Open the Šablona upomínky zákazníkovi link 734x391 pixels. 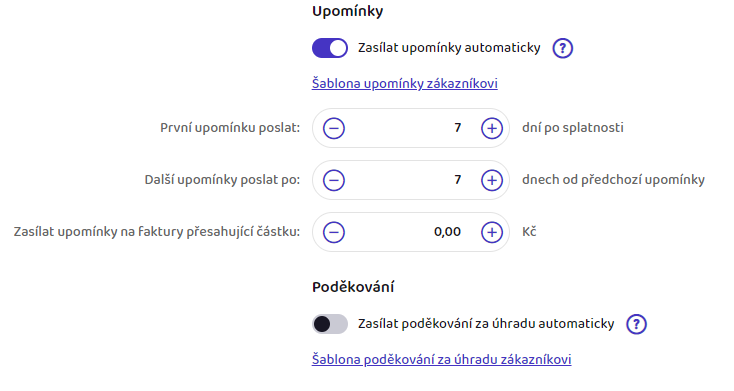[x=404, y=83]
